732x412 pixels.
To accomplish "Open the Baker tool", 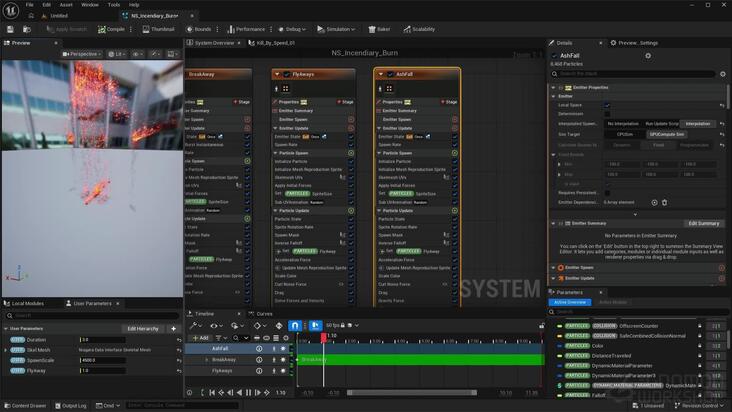I will [x=379, y=29].
